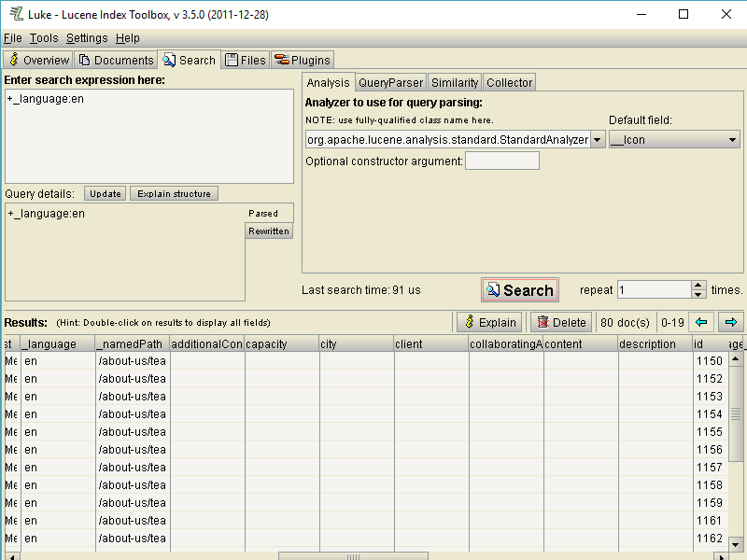747x560 pixels.
Task: Go to next results page arrow
Action: (x=731, y=322)
